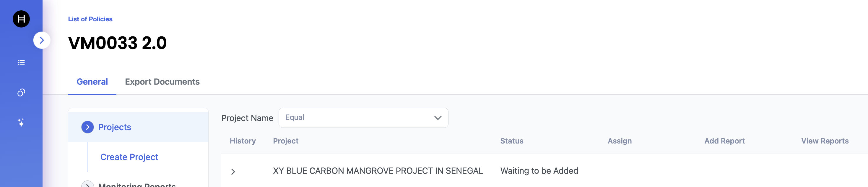Click the Assign column header
This screenshot has width=868, height=187.
click(619, 141)
